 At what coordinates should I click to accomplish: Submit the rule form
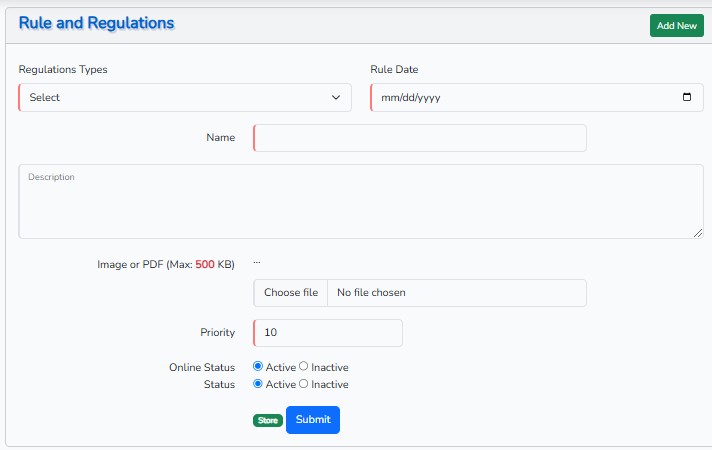[313, 420]
